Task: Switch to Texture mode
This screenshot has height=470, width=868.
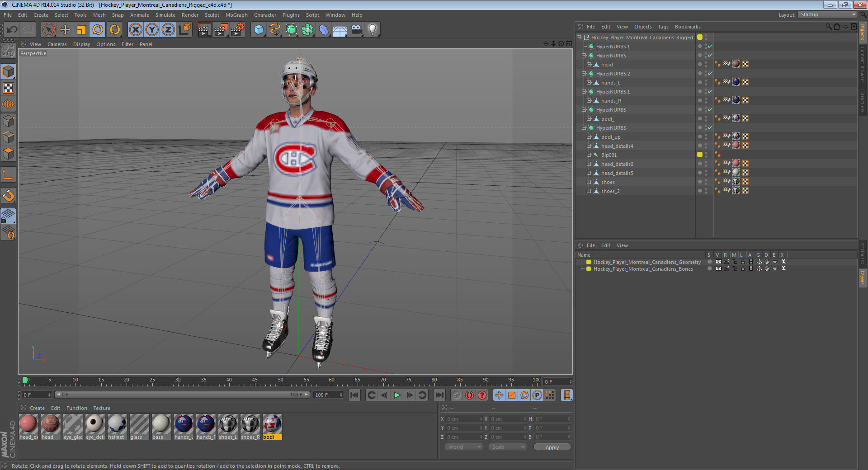Action: (x=9, y=88)
